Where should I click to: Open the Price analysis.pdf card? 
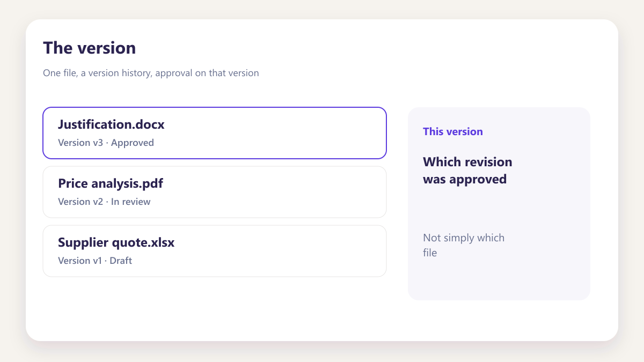[215, 192]
